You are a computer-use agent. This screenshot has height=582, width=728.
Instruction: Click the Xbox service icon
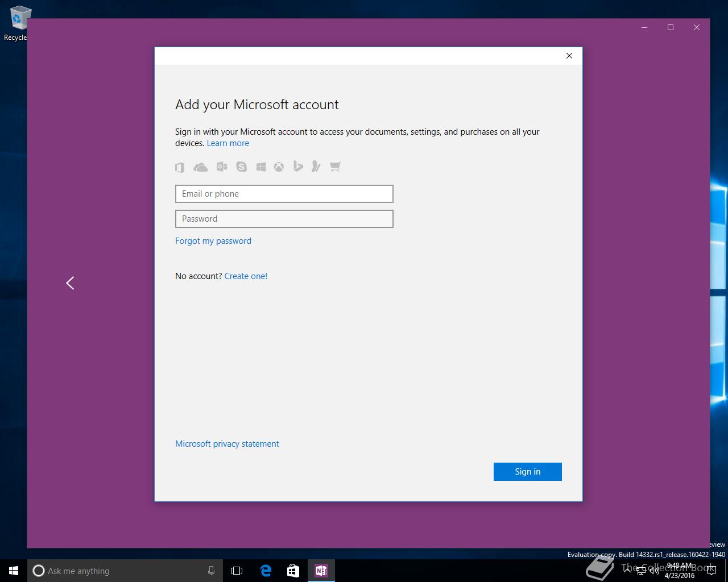point(279,167)
